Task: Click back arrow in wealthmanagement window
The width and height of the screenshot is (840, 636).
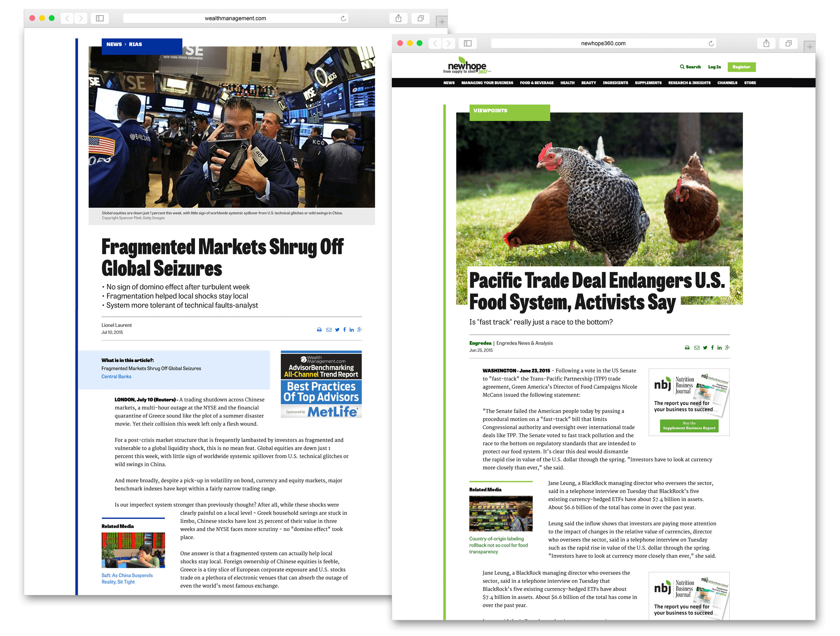Action: [x=67, y=18]
